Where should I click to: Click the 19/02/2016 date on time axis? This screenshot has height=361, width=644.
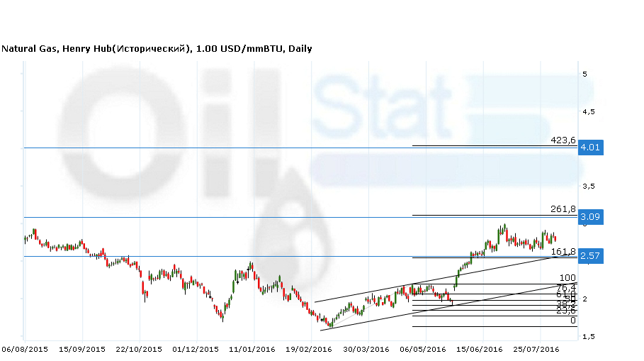pos(309,349)
